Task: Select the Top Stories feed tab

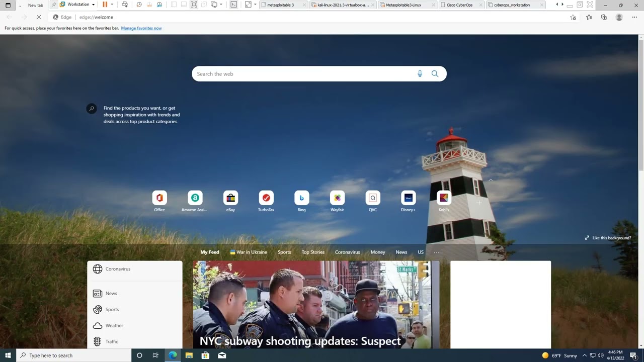Action: click(x=313, y=252)
